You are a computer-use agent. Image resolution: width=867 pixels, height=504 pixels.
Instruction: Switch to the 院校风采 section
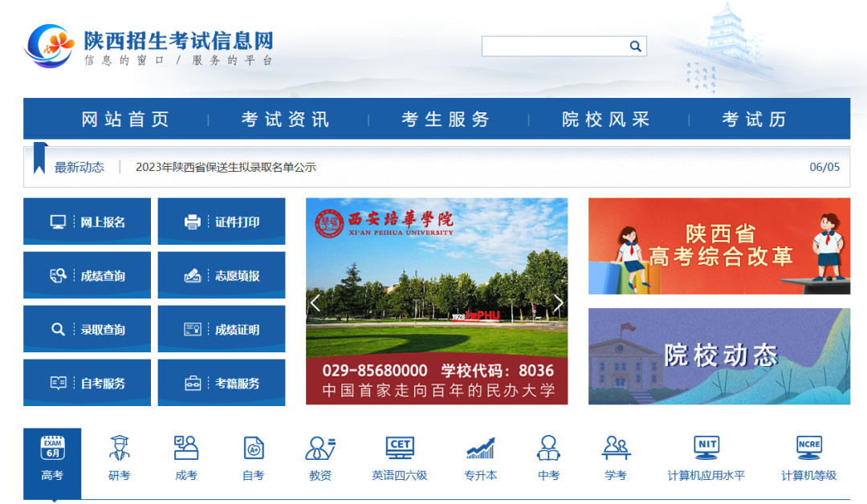click(604, 117)
